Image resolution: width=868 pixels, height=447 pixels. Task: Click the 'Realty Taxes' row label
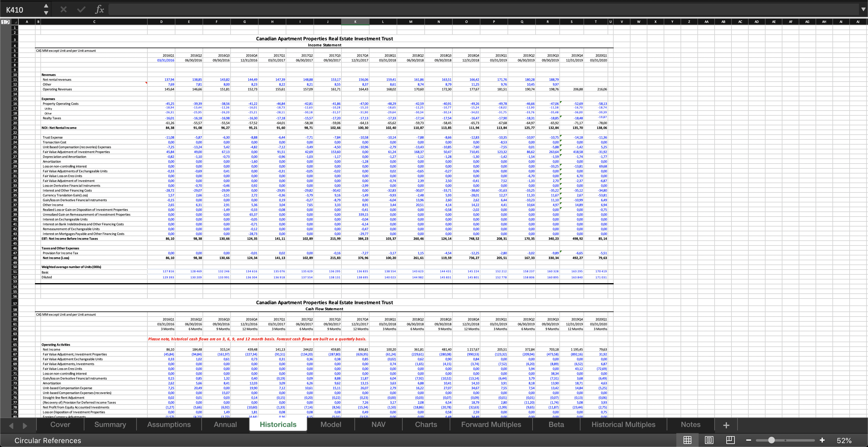pyautogui.click(x=52, y=118)
